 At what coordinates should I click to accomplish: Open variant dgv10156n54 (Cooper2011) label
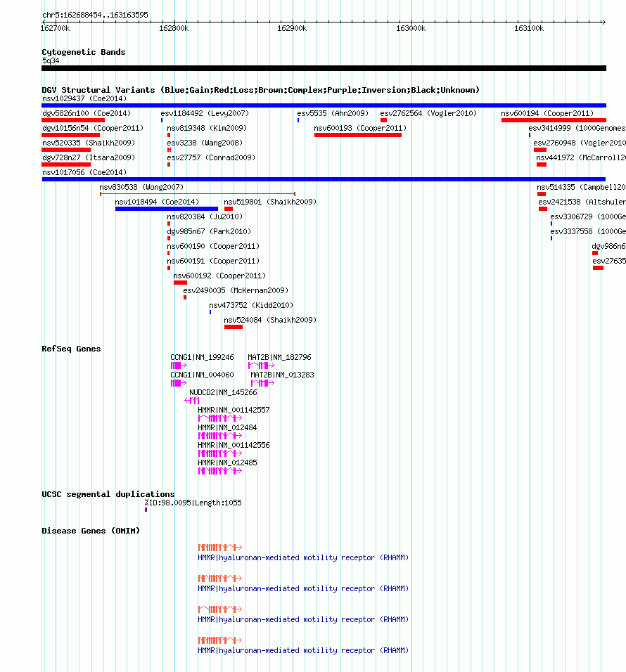93,128
